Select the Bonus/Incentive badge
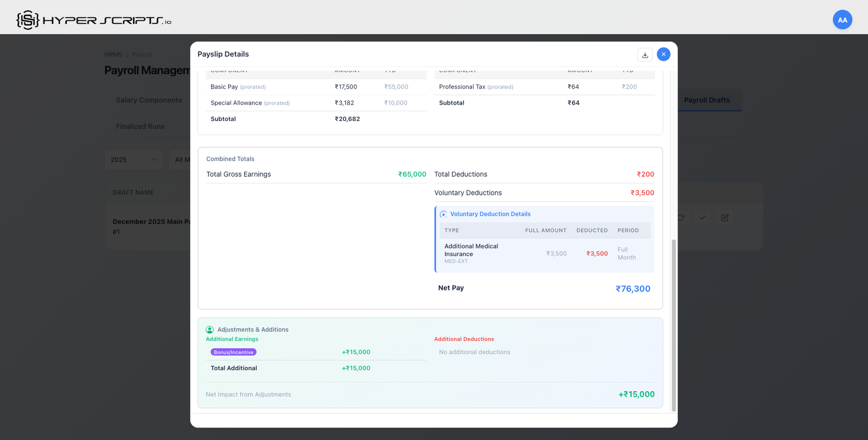Viewport: 868px width, 440px height. (233, 352)
